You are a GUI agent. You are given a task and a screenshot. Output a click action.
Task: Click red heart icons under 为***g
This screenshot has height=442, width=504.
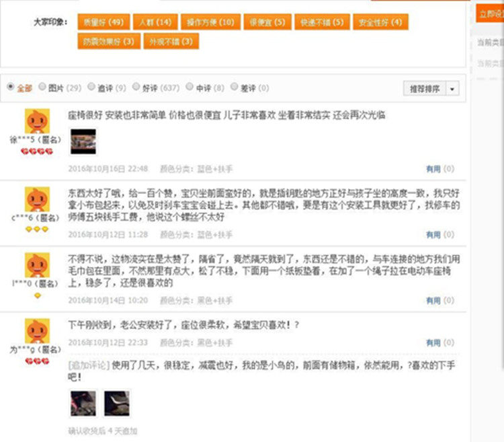tap(37, 361)
